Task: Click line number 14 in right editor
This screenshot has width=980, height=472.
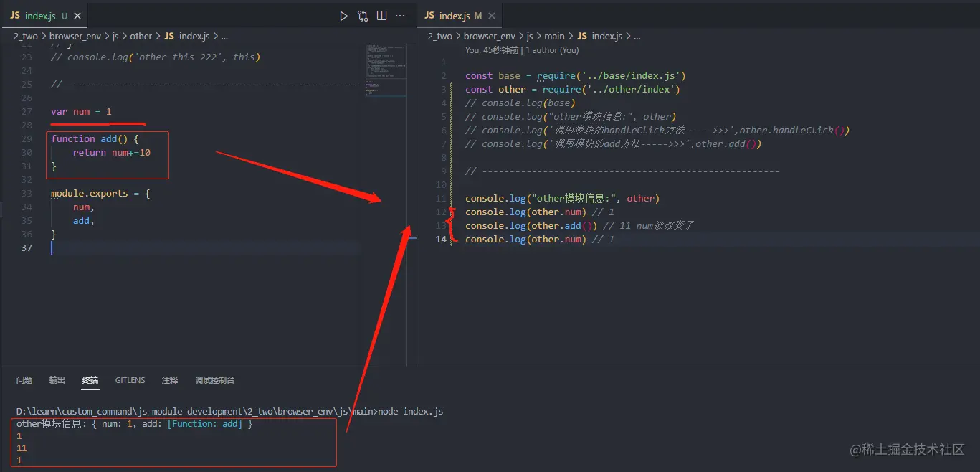Action: point(440,240)
